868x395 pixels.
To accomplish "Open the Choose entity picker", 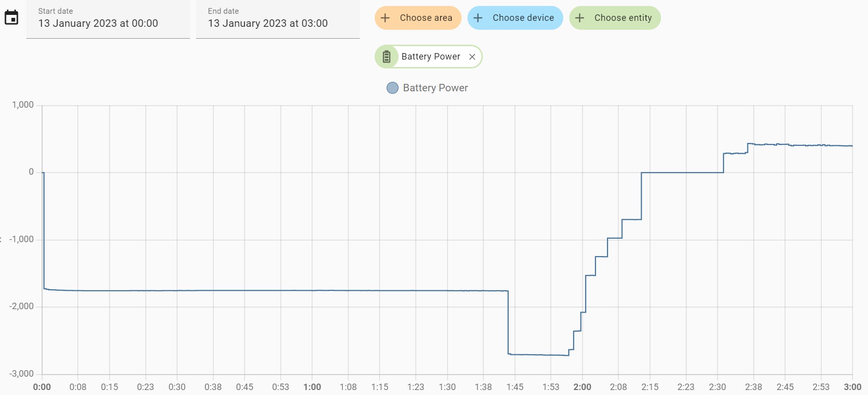I will pos(615,18).
